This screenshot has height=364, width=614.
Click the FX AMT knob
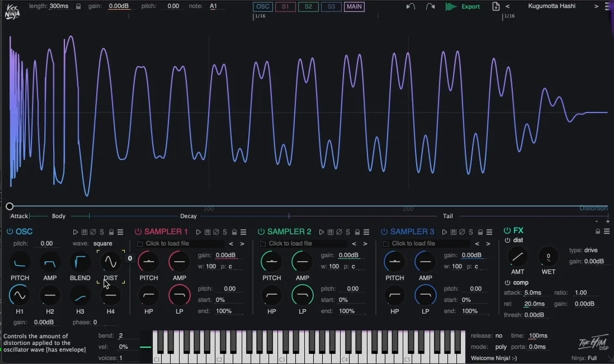(518, 257)
